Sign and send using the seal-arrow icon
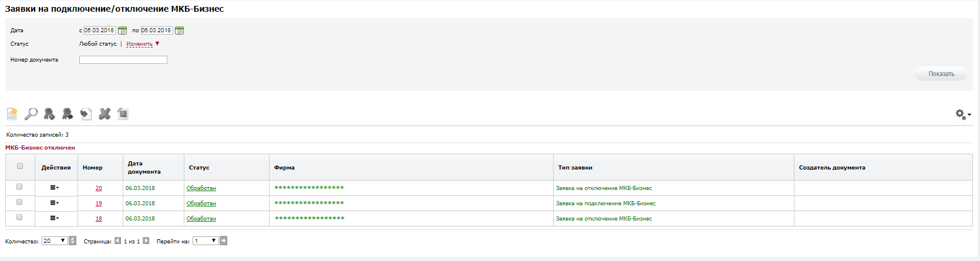 pyautogui.click(x=68, y=114)
